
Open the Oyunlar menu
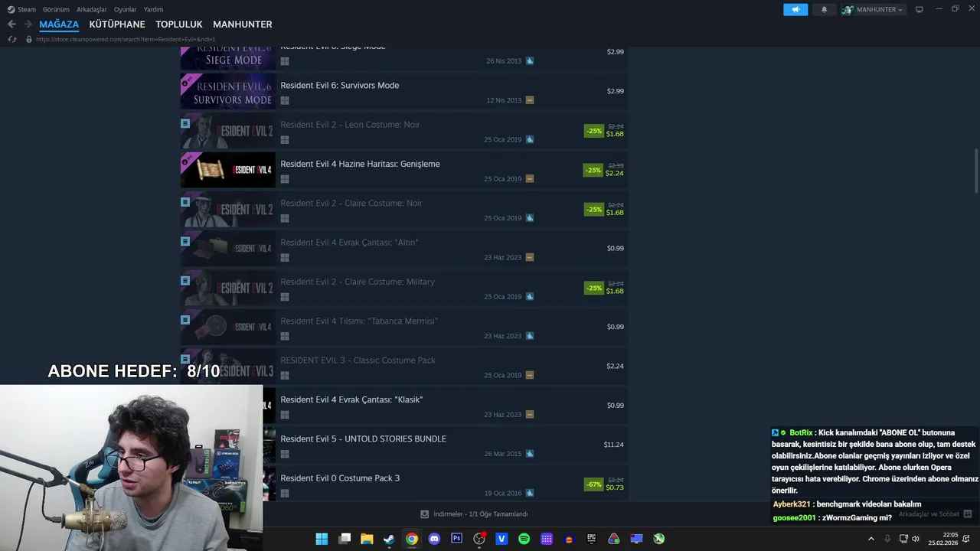pyautogui.click(x=126, y=9)
